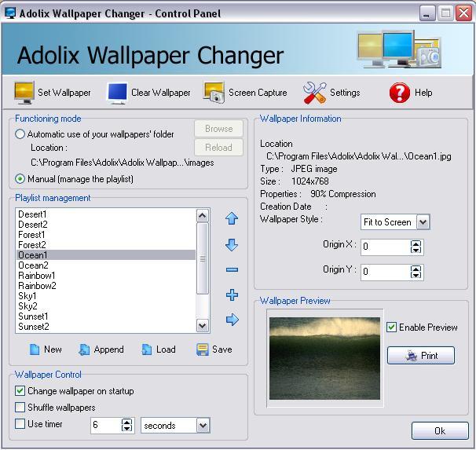The width and height of the screenshot is (476, 450).
Task: Select Ocean2 in the playlist
Action: 105,265
